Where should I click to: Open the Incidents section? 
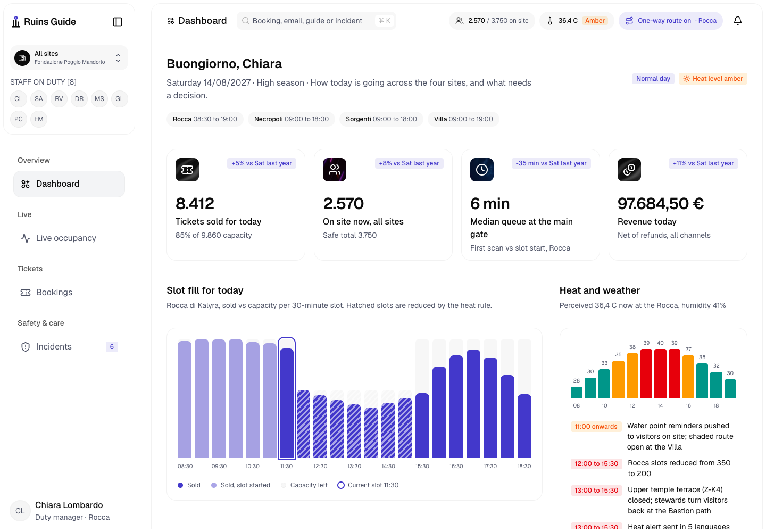coord(69,347)
